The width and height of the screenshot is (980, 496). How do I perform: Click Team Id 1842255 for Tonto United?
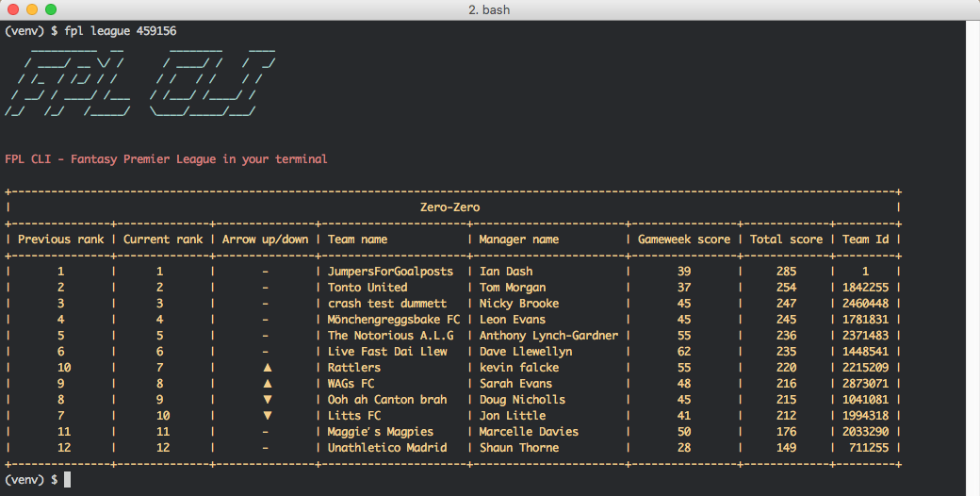coord(865,288)
